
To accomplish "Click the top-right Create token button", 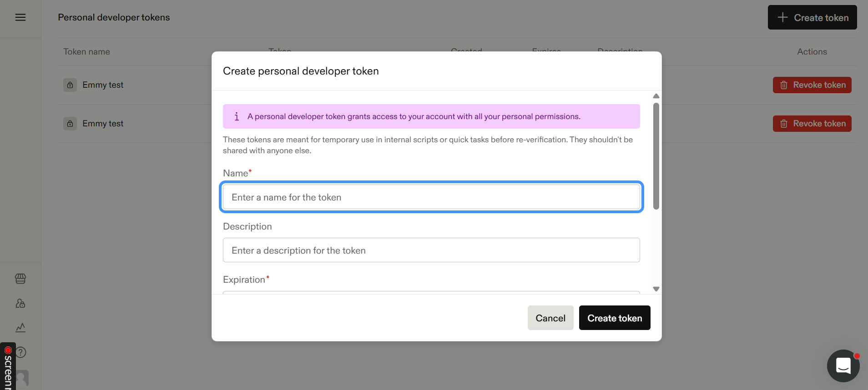I will pyautogui.click(x=812, y=17).
